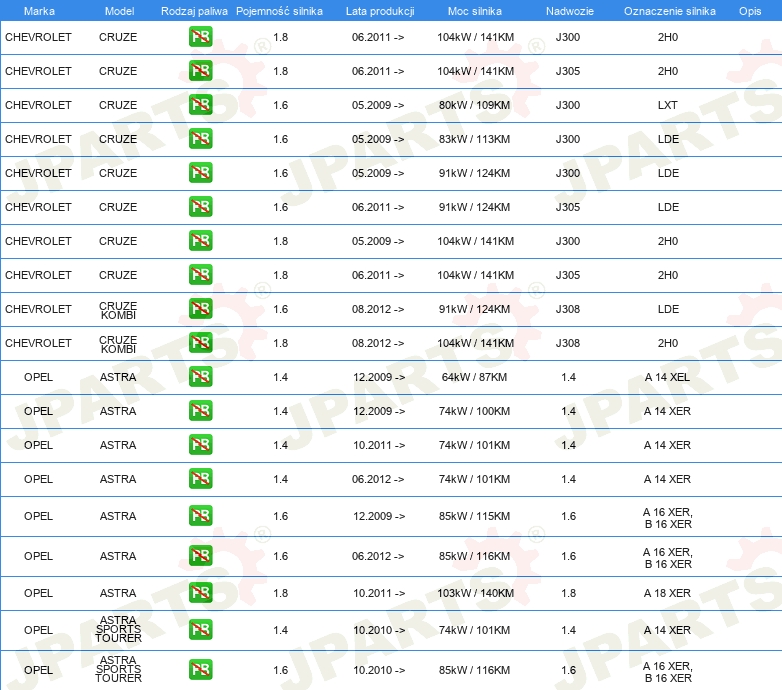Screen dimensions: 782x690
Task: Click the petrol icon in the Cruze Kombi 1.6 row
Action: (200, 309)
